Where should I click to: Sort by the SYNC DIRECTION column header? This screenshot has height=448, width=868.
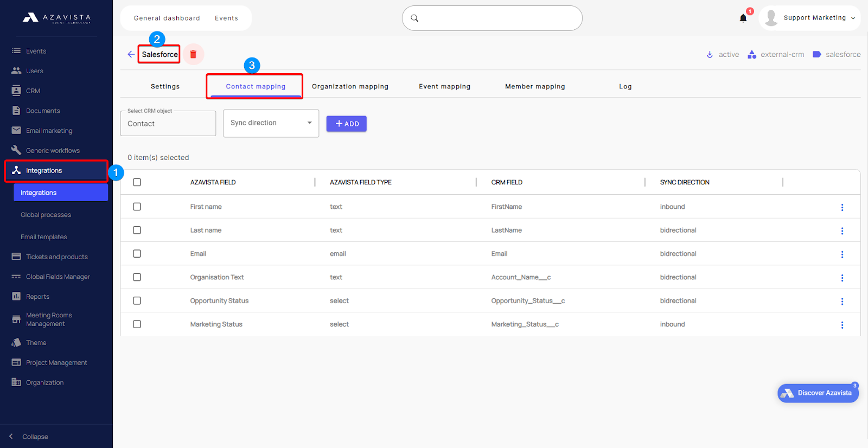tap(685, 182)
